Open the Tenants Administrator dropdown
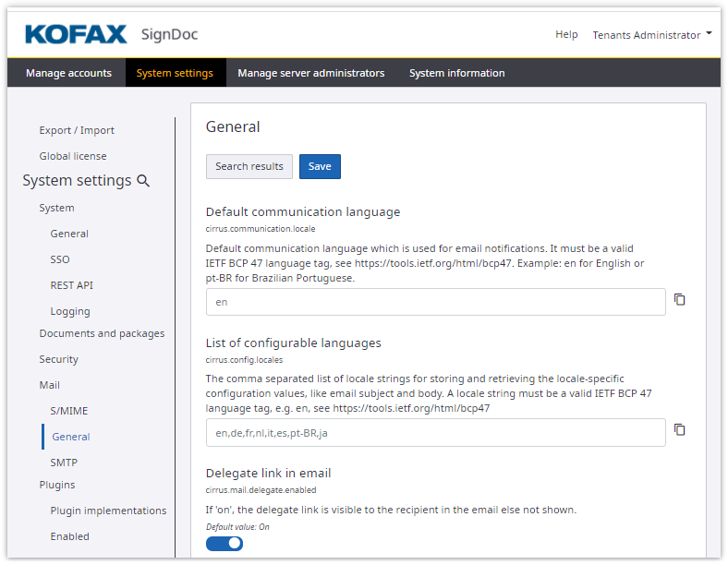 (652, 35)
